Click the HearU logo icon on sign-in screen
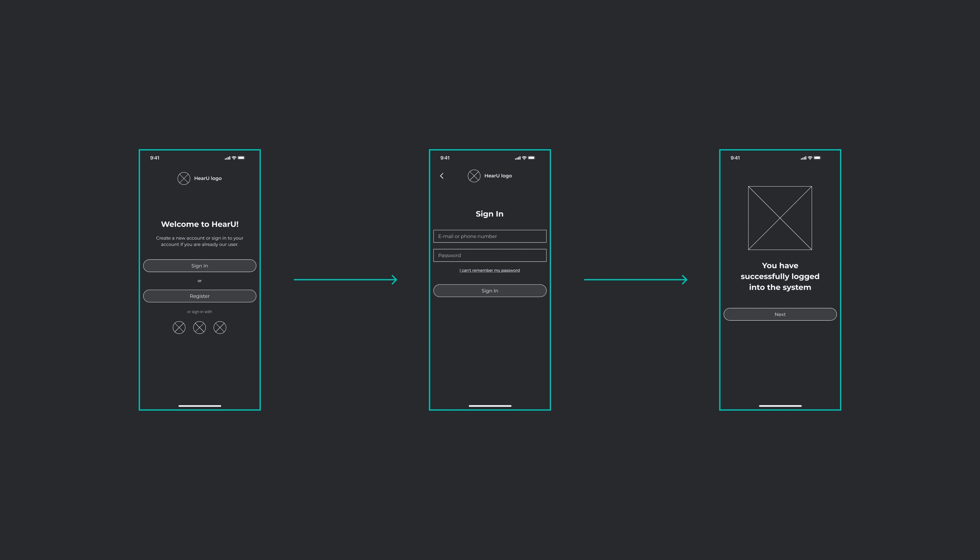 point(474,175)
